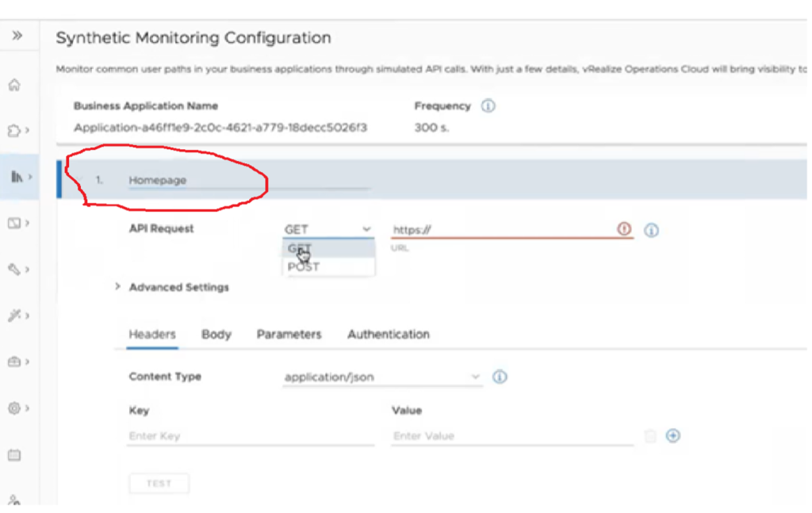Open the API Request method dropdown
Image resolution: width=812 pixels, height=513 pixels.
click(327, 229)
